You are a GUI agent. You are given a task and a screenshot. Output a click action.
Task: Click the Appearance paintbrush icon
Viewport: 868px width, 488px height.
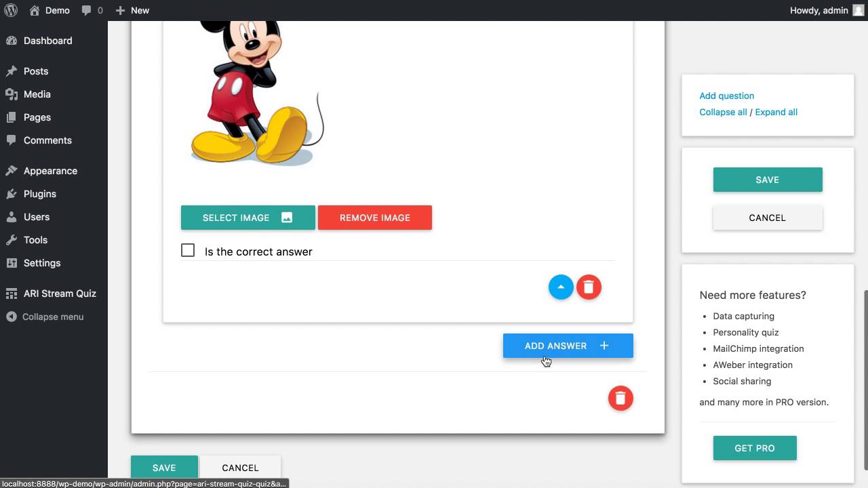tap(12, 171)
